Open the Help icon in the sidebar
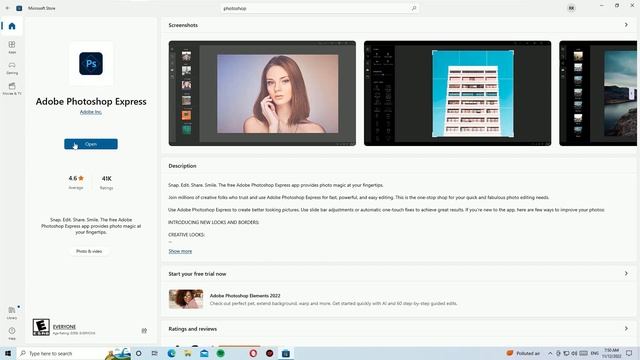This screenshot has width=640, height=360. (x=12, y=333)
